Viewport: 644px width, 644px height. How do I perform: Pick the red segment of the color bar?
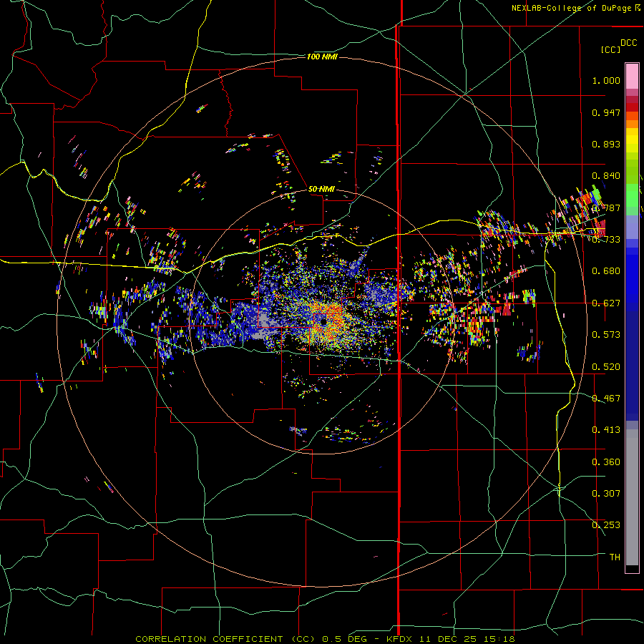(x=632, y=107)
